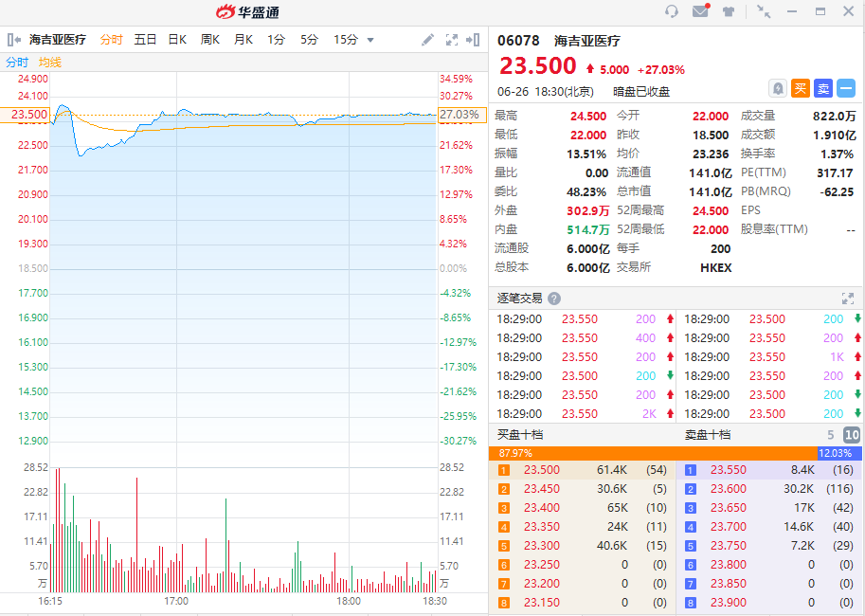Select the 分时 chart tab
This screenshot has height=616, width=865.
tap(112, 40)
